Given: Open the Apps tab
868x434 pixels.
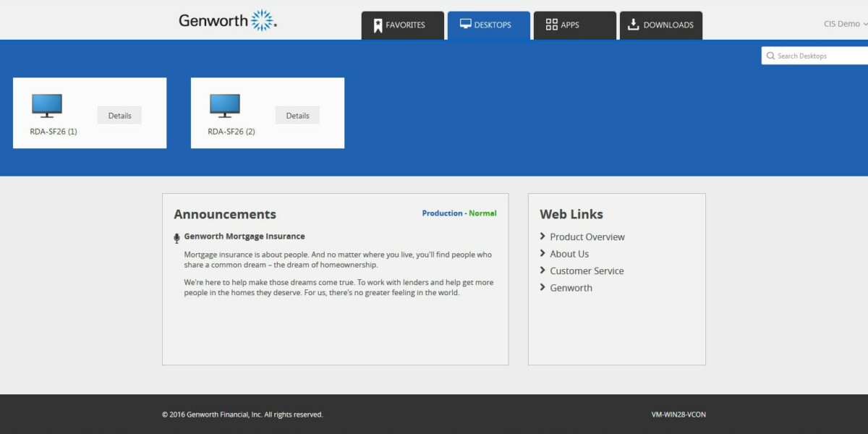Looking at the screenshot, I should (x=575, y=25).
